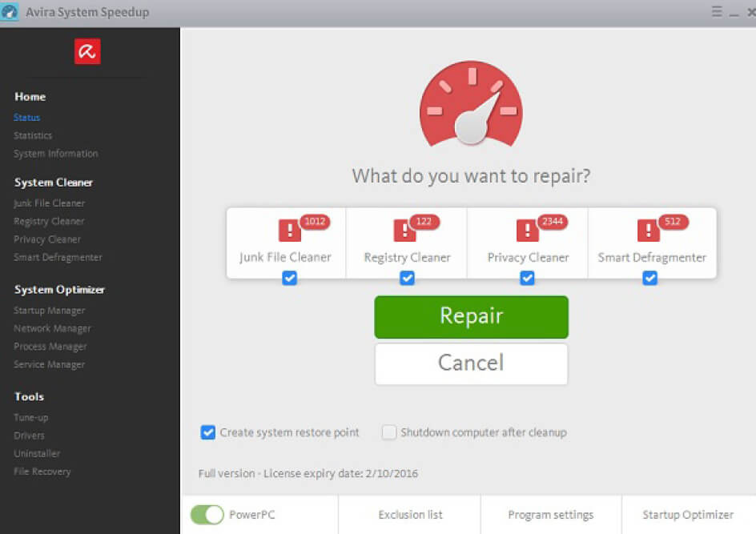Click the 2344 privacy issues count badge
Image resolution: width=756 pixels, height=534 pixels.
(553, 221)
